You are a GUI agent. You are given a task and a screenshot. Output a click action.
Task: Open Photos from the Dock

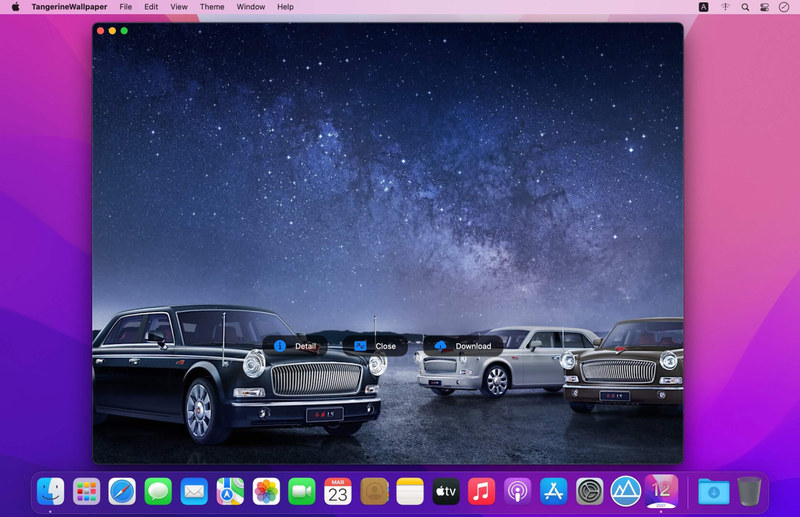(x=266, y=491)
